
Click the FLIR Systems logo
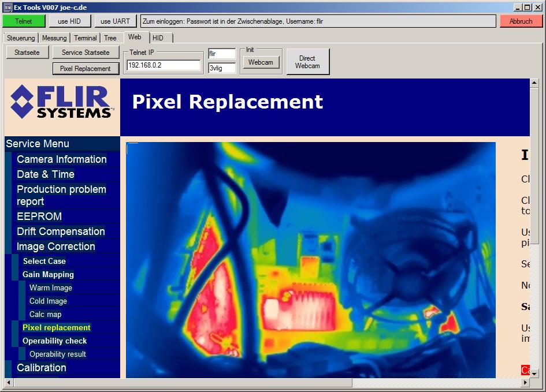click(62, 102)
